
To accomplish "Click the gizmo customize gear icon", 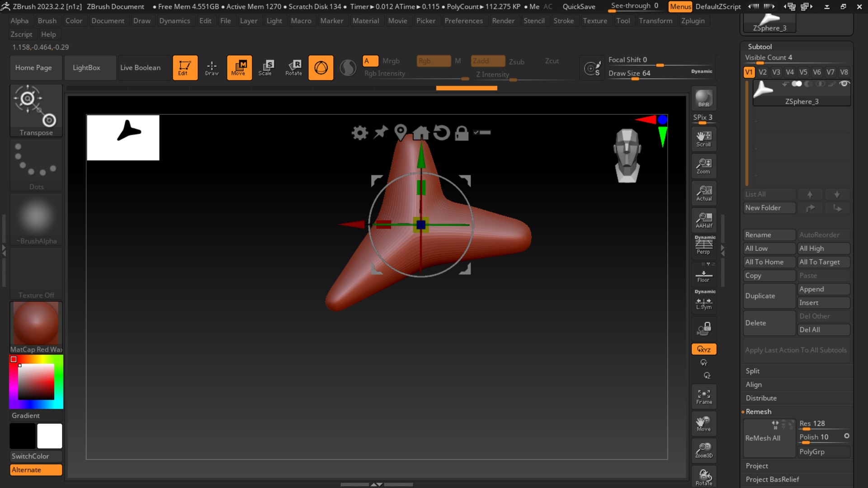I will click(x=359, y=133).
